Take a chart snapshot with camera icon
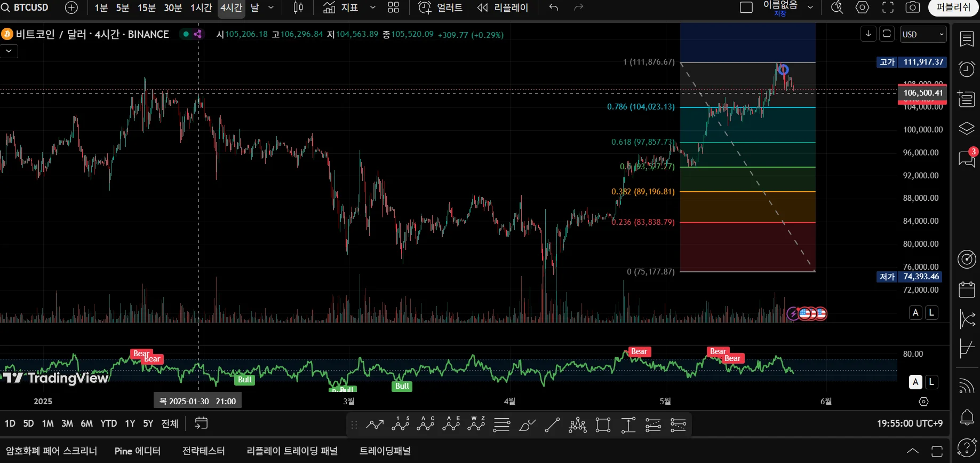The height and width of the screenshot is (463, 980). 913,7
